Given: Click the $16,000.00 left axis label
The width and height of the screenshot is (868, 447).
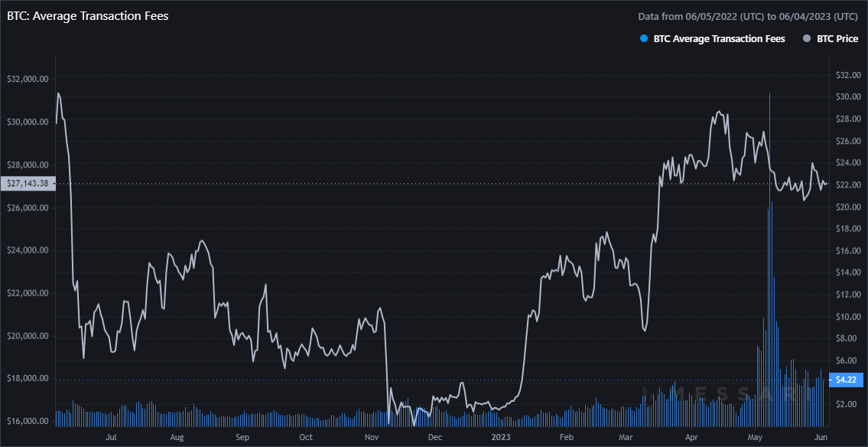Looking at the screenshot, I should tap(26, 422).
